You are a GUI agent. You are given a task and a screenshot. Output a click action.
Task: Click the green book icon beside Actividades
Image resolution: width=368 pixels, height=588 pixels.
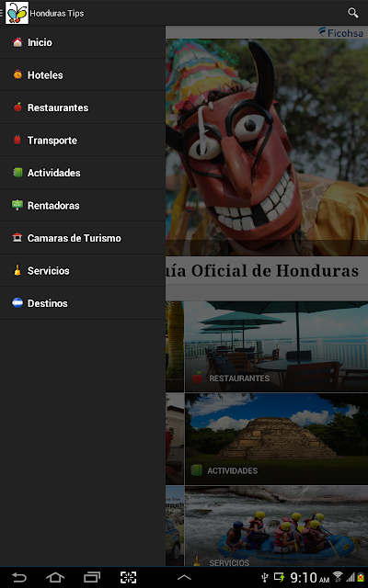point(17,173)
